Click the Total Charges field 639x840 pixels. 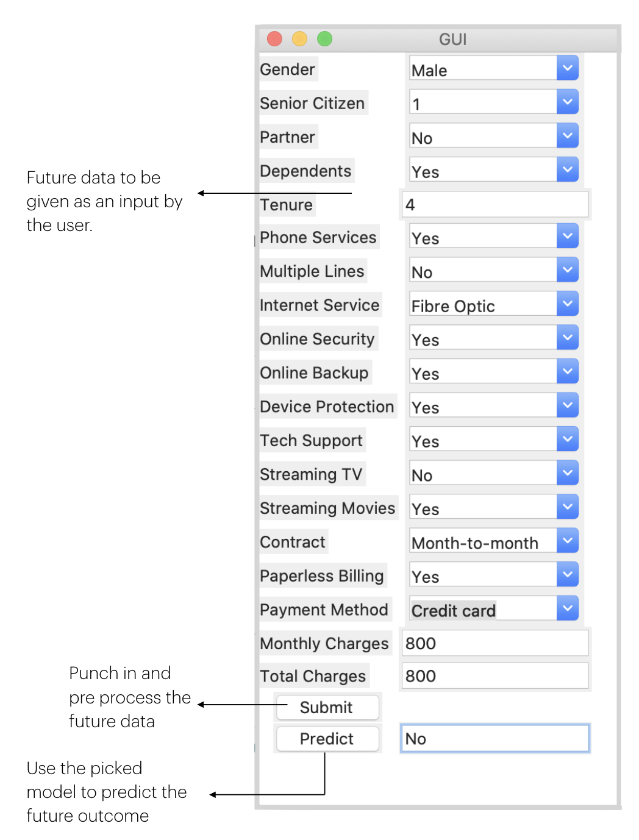point(494,676)
